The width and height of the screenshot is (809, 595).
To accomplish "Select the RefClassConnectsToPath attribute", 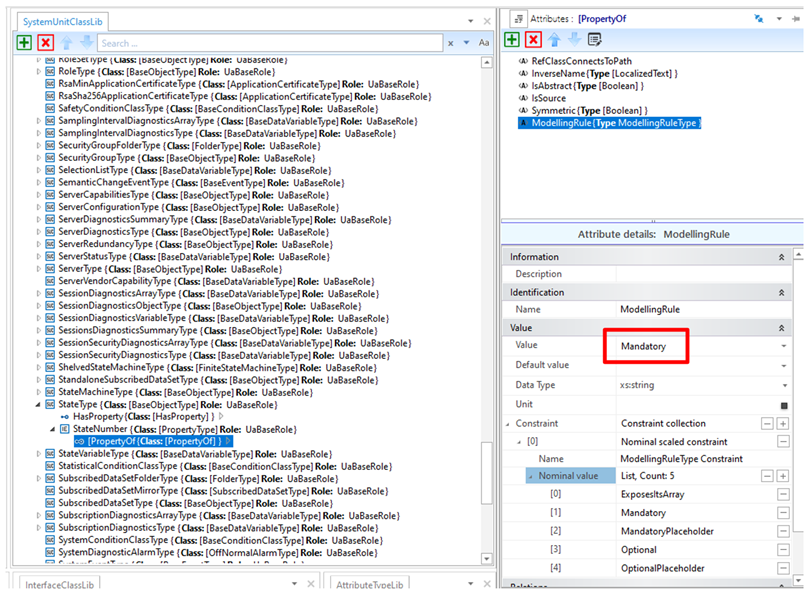I will pyautogui.click(x=581, y=61).
